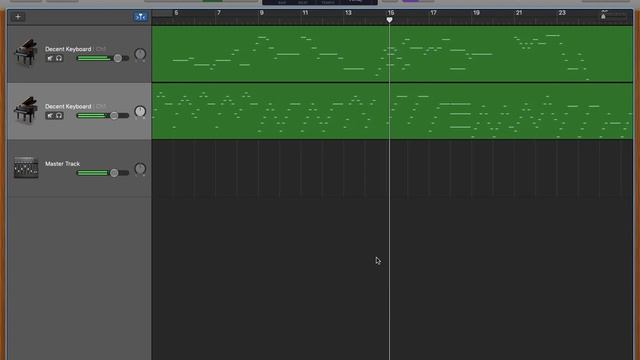This screenshot has width=640, height=360.
Task: Add a new track with plus button
Action: pyautogui.click(x=18, y=17)
